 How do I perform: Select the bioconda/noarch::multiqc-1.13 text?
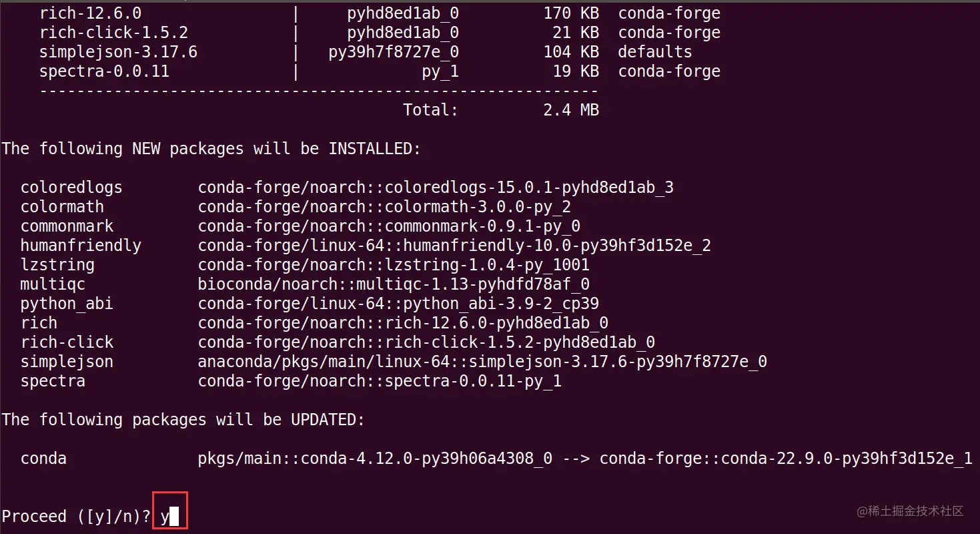pyautogui.click(x=394, y=284)
